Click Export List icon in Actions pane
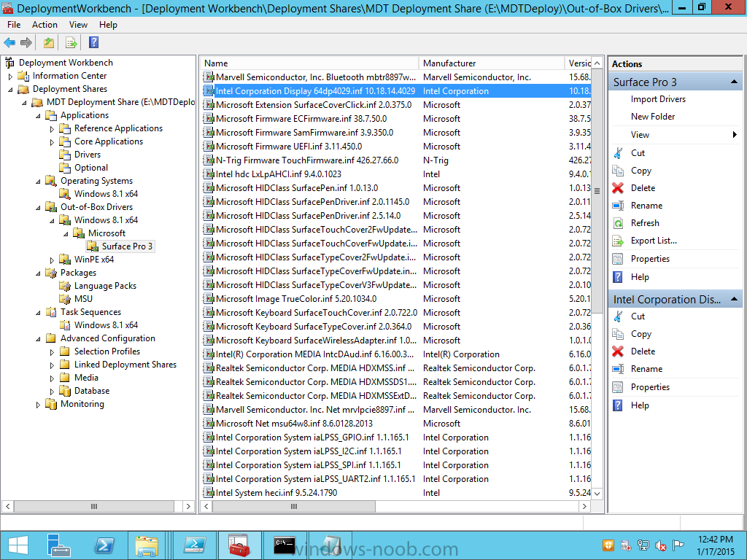Screen dimensions: 747x560 coord(618,241)
